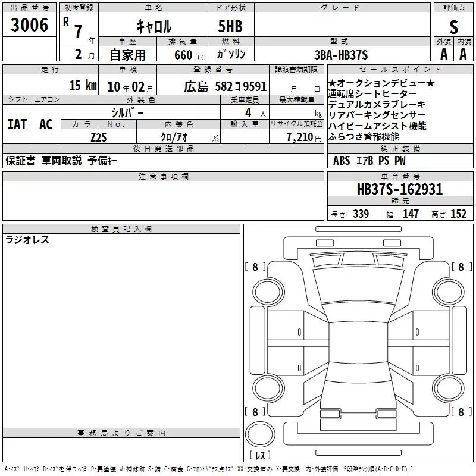The height and width of the screenshot is (476, 476).
Task: Click the exterior grade A under 外装
Action: (444, 54)
